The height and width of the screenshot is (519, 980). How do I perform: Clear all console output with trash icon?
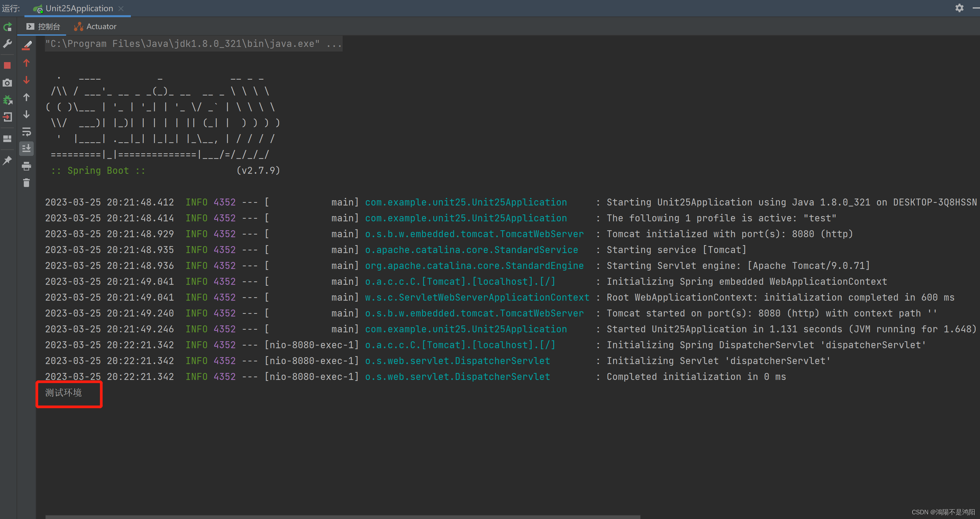tap(26, 183)
